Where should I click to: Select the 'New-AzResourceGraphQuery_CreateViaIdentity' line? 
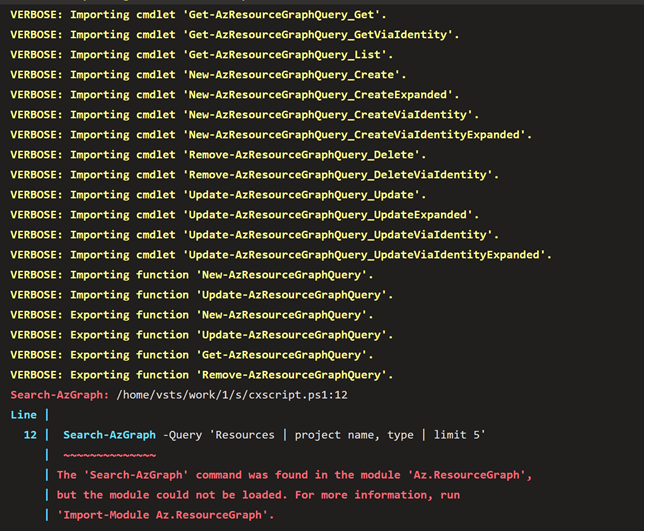(245, 115)
